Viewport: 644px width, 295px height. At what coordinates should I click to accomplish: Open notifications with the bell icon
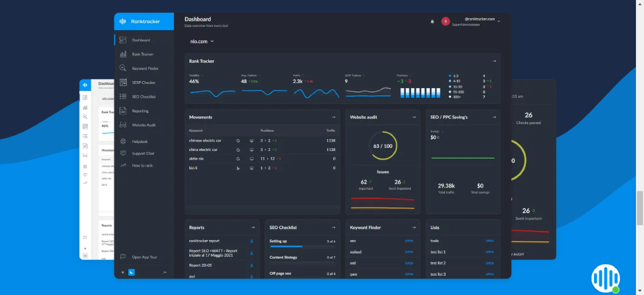pos(433,21)
